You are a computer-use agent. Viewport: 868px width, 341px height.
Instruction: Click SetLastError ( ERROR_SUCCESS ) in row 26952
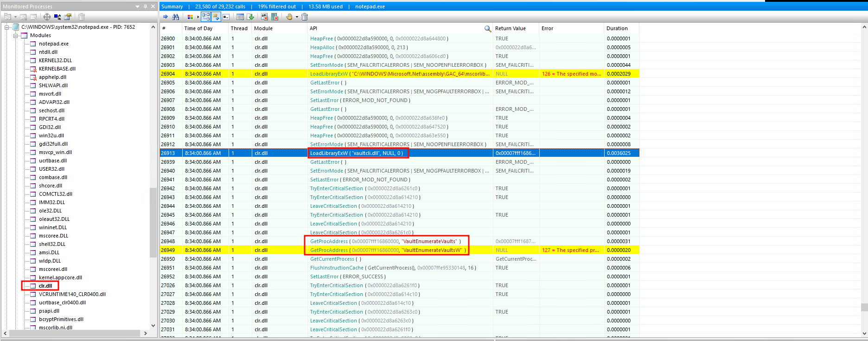point(348,277)
